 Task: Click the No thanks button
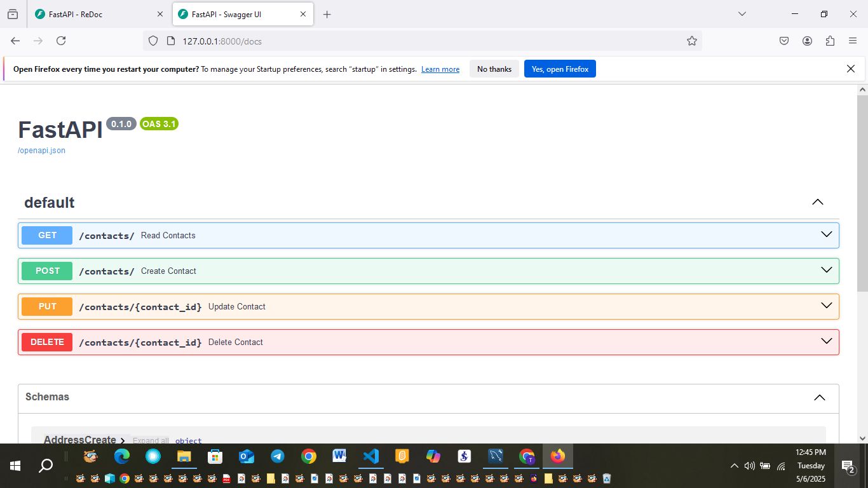(x=494, y=69)
